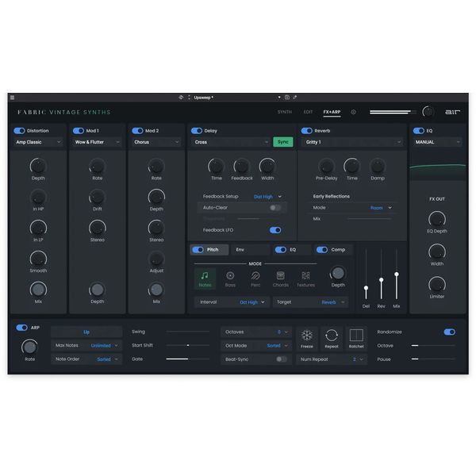Select the FX+ARP tab
This screenshot has height=476, width=476.
pos(332,112)
